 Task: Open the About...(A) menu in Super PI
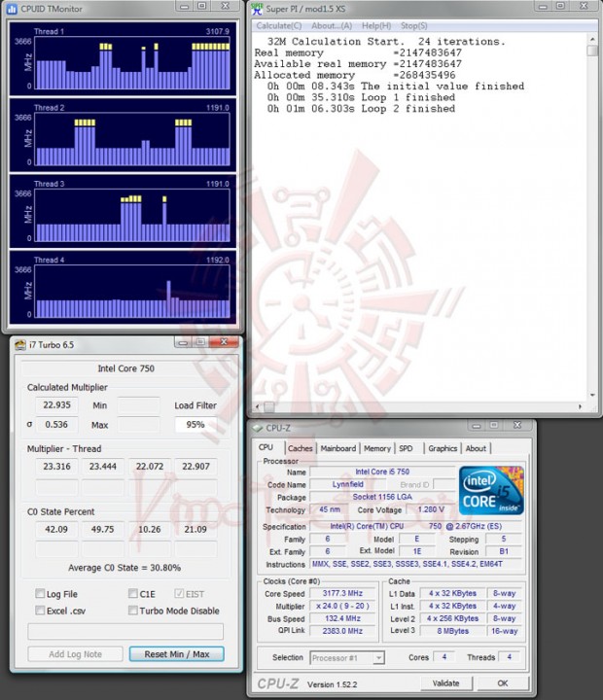[x=332, y=26]
